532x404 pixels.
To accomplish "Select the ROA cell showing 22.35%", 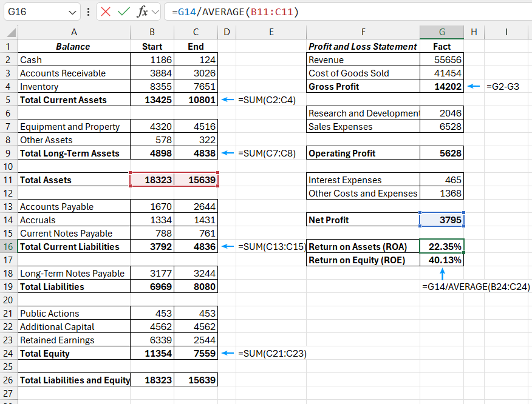I will [x=442, y=246].
